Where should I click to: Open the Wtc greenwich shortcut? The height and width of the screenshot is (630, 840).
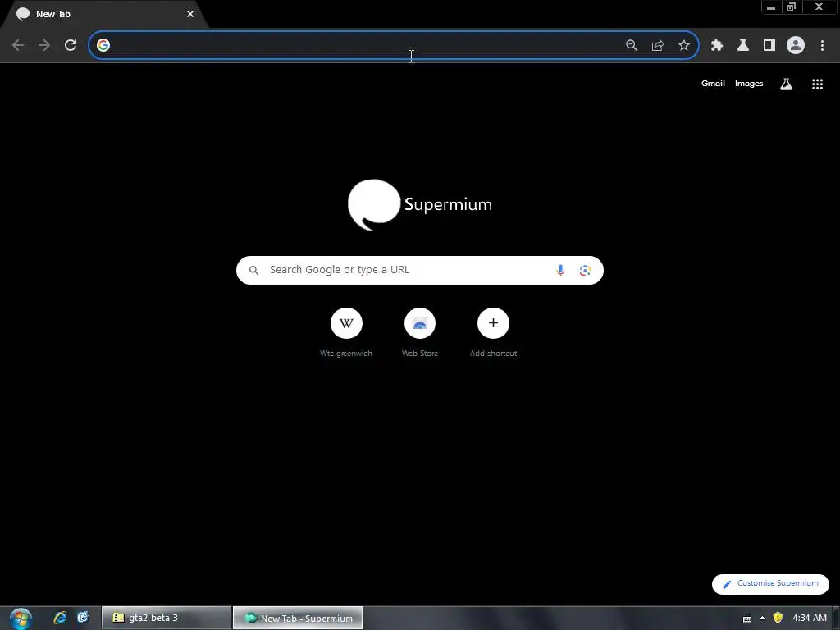point(346,333)
